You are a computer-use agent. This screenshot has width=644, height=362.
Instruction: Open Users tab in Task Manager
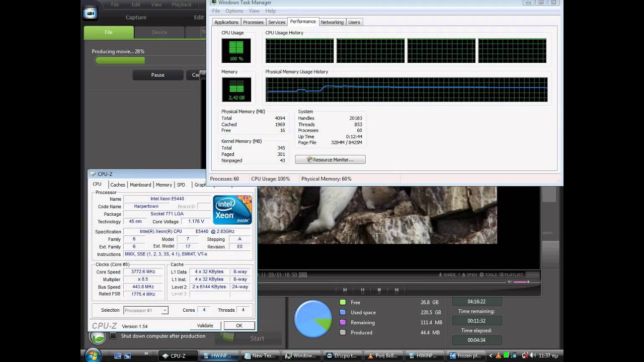click(x=354, y=22)
